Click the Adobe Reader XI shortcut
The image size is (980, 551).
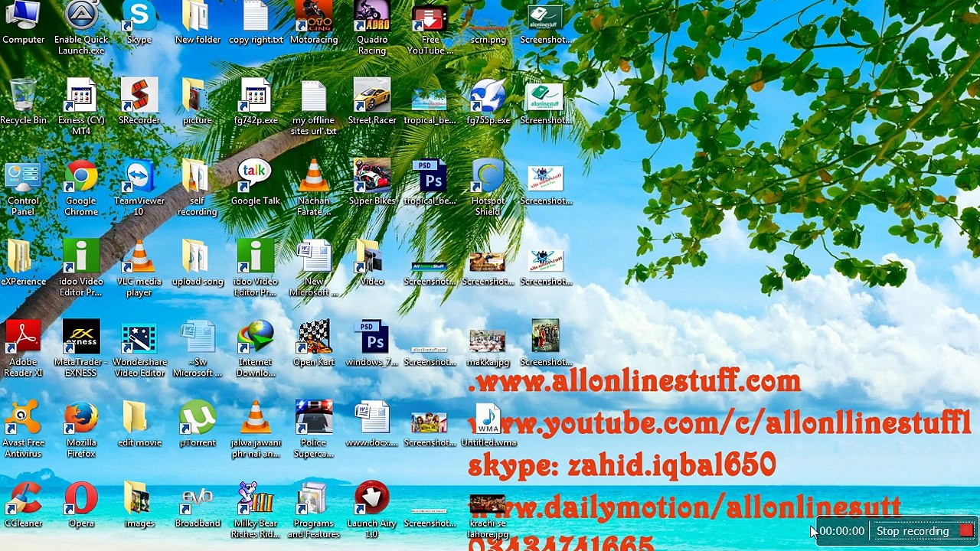[x=23, y=350]
